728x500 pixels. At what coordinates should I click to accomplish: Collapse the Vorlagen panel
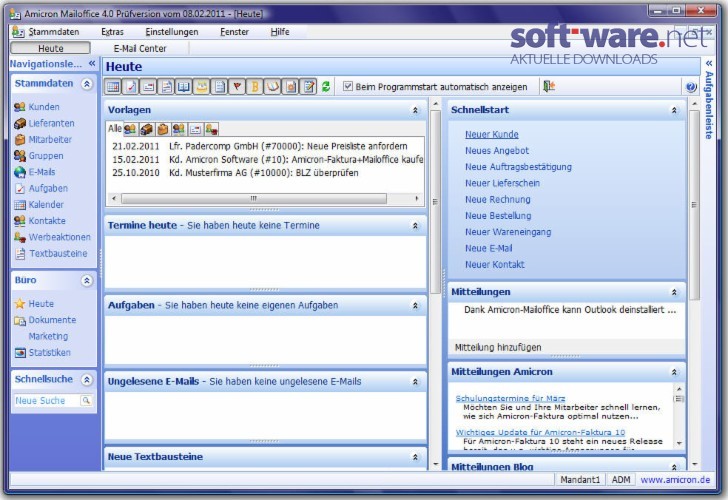point(415,110)
